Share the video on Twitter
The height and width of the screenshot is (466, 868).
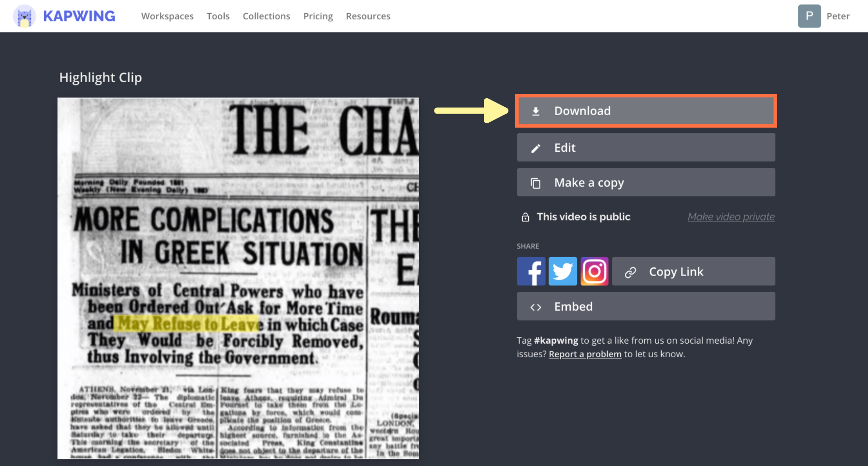(x=563, y=271)
